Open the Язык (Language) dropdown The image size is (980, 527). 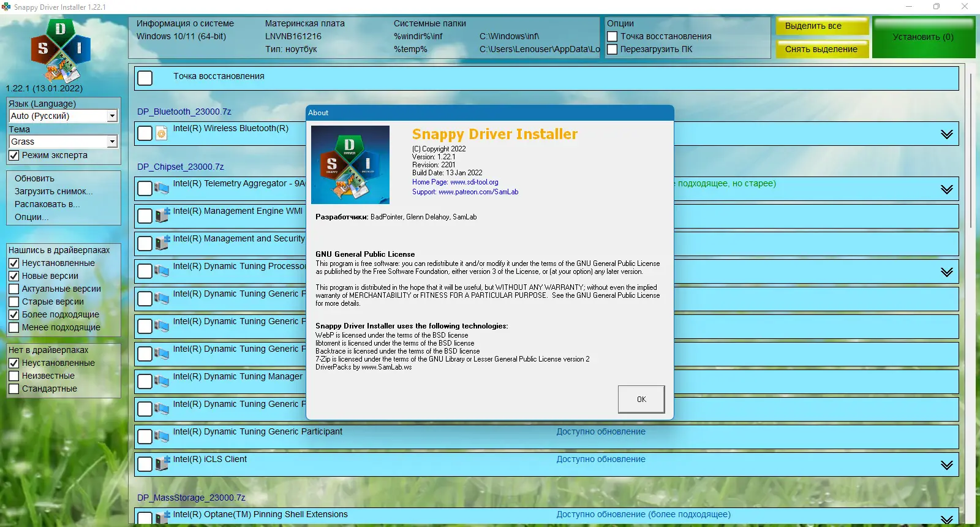coord(63,116)
